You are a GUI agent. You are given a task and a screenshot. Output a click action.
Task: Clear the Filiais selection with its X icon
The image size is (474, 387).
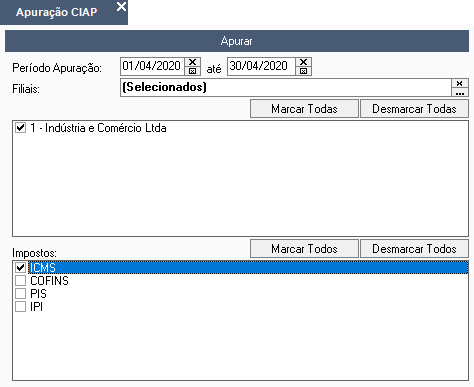pos(460,83)
